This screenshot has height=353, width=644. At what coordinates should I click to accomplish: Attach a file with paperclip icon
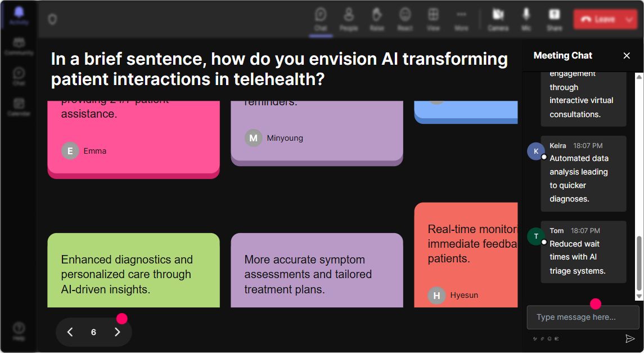click(543, 339)
